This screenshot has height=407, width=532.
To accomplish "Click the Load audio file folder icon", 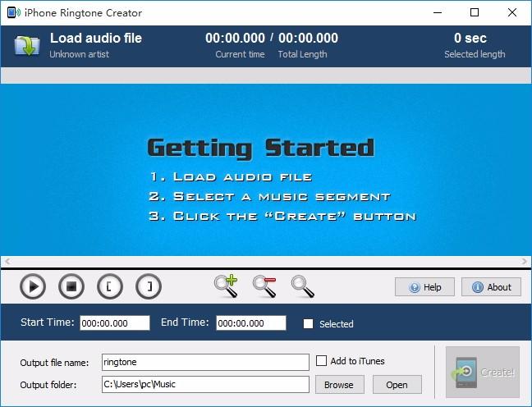I will [x=27, y=45].
